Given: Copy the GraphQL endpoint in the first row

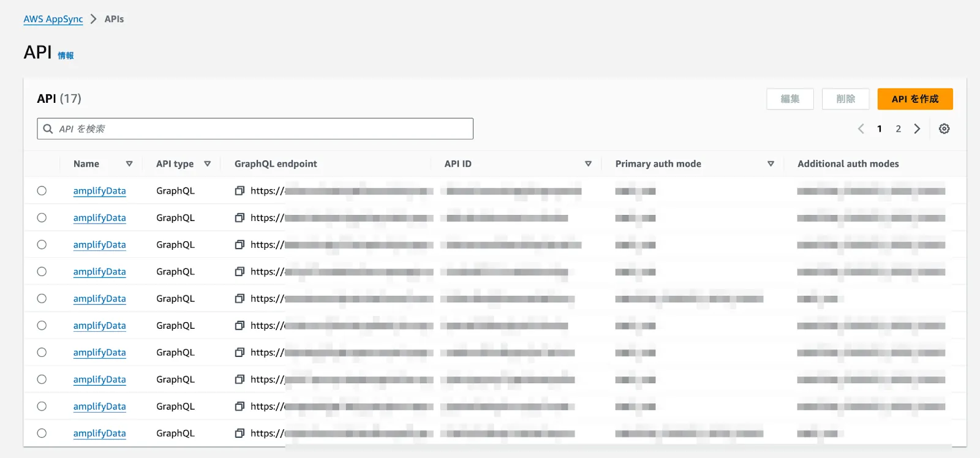Looking at the screenshot, I should [x=239, y=190].
